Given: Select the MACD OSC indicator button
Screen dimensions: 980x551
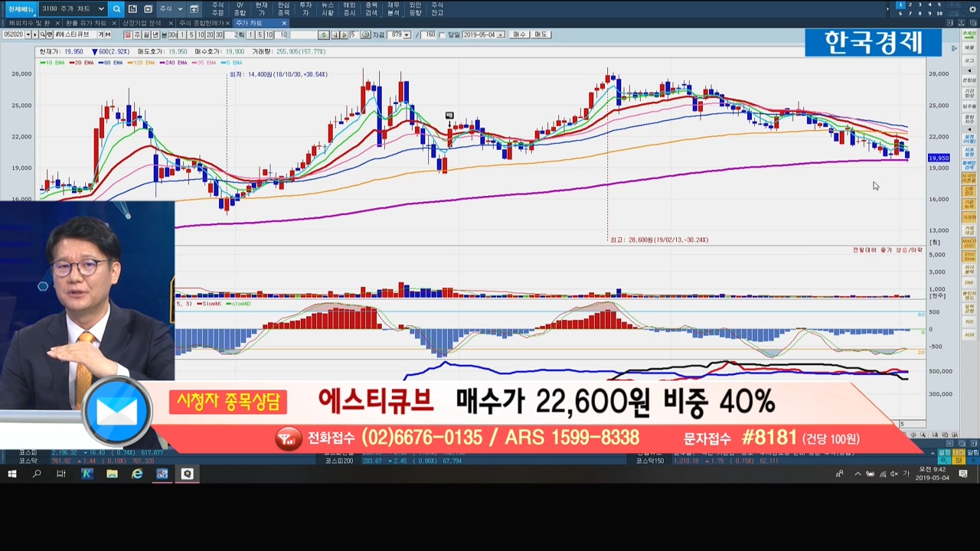Looking at the screenshot, I should tap(969, 243).
